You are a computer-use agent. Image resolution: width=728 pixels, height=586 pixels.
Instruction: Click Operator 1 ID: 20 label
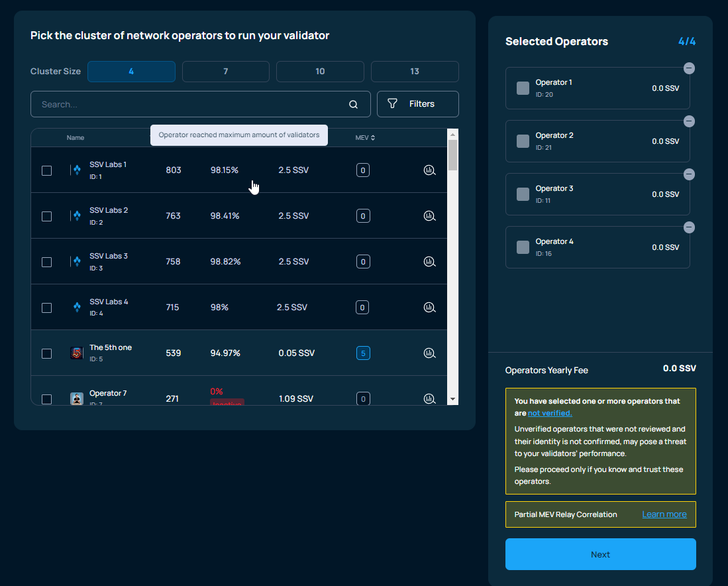(x=544, y=95)
